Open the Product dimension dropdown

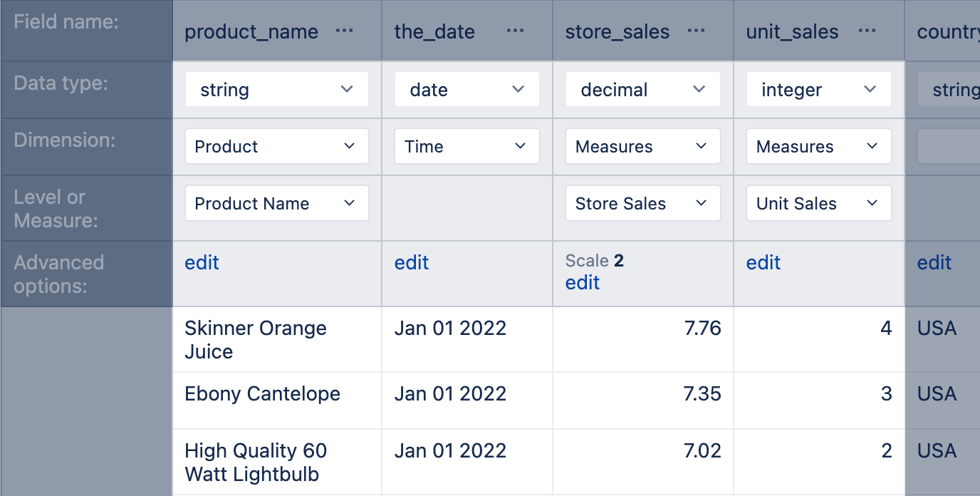276,146
